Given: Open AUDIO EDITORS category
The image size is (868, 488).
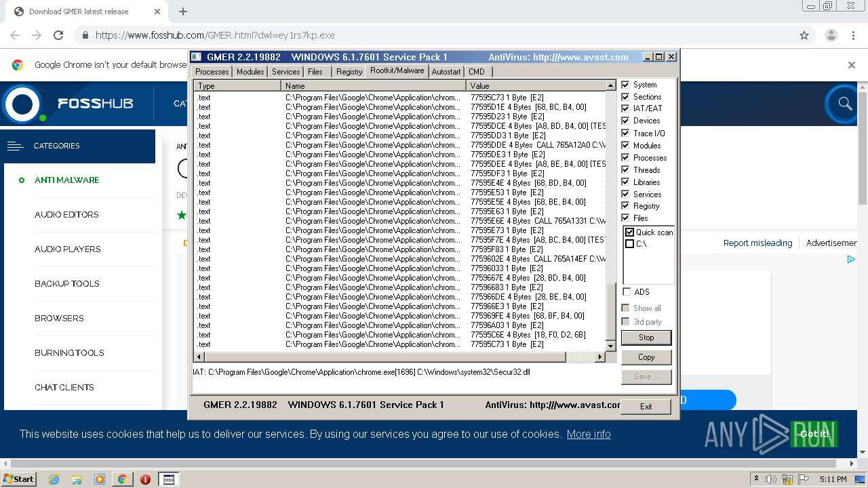Looking at the screenshot, I should tap(66, 215).
